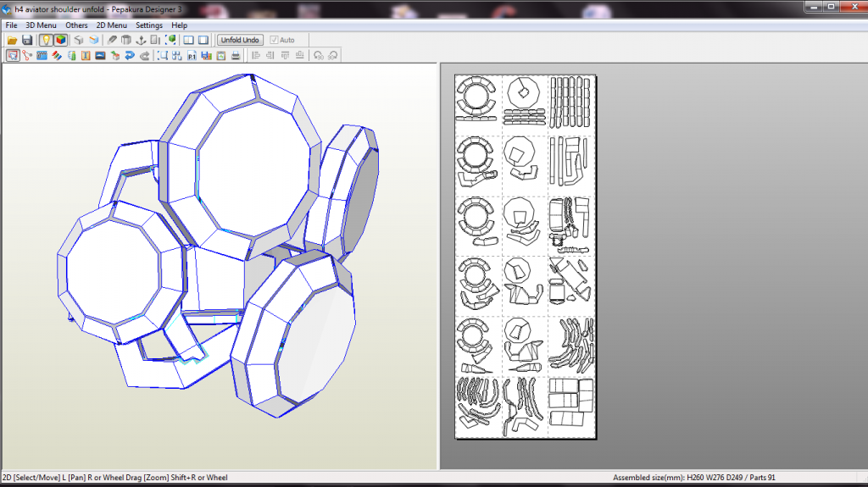Expand the 2D Menu dropdown
The image size is (868, 487).
[x=111, y=25]
